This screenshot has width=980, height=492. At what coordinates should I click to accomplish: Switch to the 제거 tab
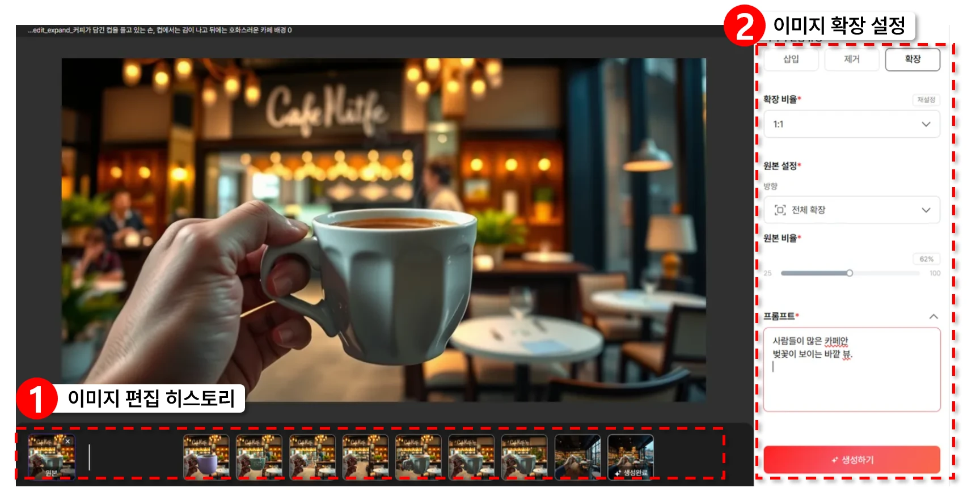click(x=851, y=60)
